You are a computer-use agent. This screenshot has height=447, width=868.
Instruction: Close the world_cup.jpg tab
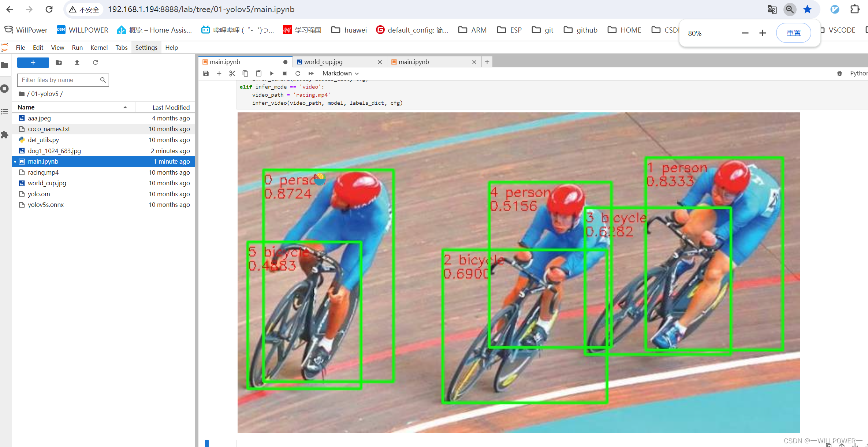point(380,62)
